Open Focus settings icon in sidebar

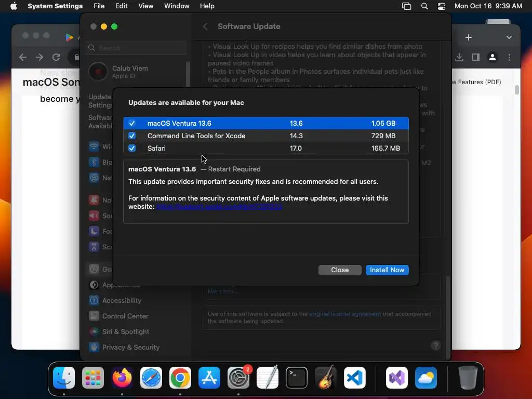click(x=94, y=231)
